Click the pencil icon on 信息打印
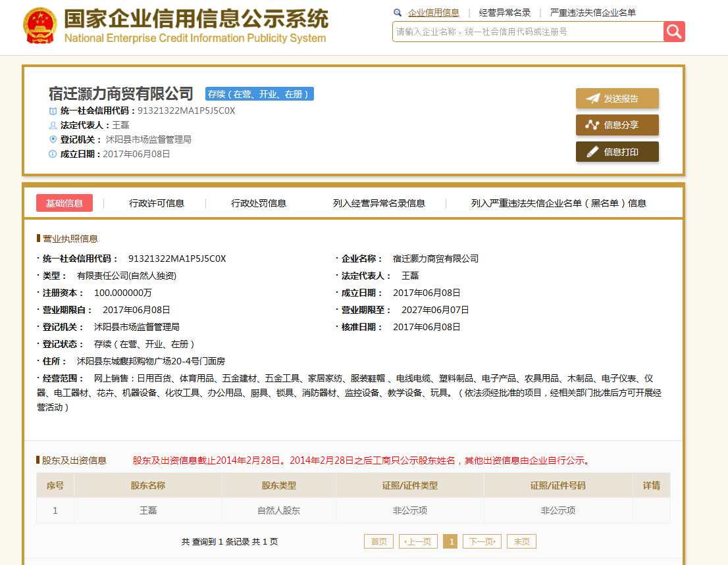 pyautogui.click(x=592, y=152)
